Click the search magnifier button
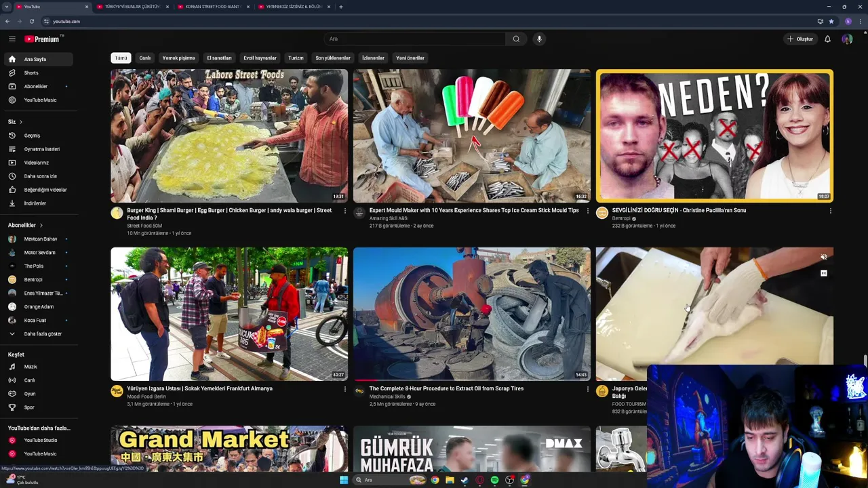 (516, 39)
